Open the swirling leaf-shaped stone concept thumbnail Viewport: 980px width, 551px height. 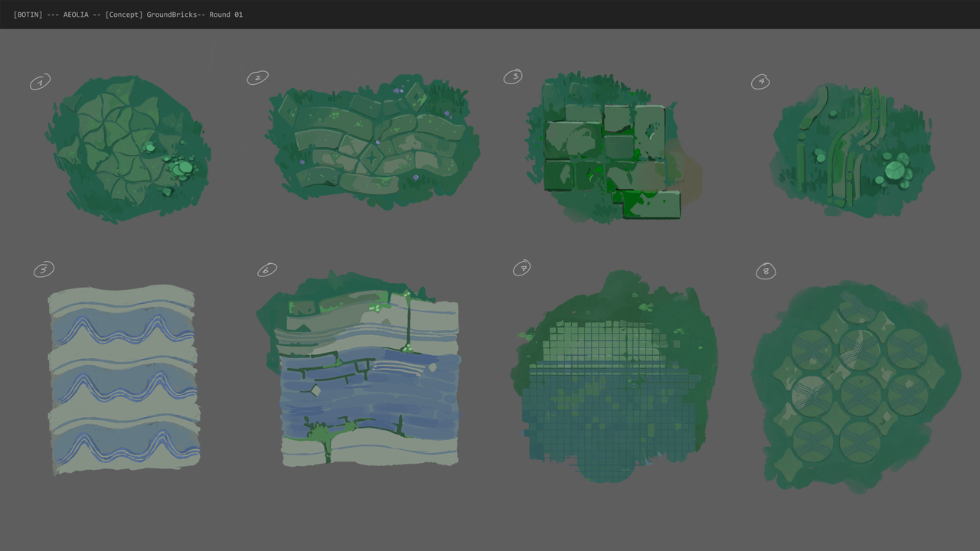(x=130, y=149)
